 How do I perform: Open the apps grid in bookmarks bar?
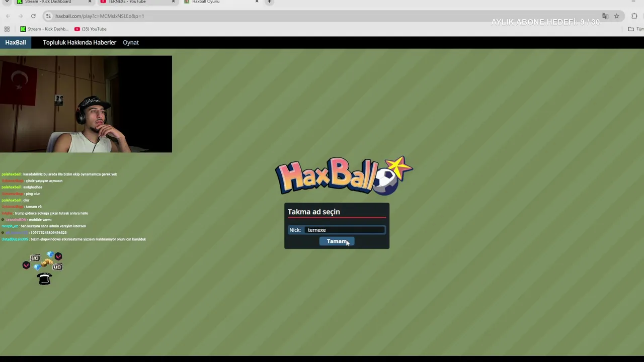pyautogui.click(x=7, y=29)
